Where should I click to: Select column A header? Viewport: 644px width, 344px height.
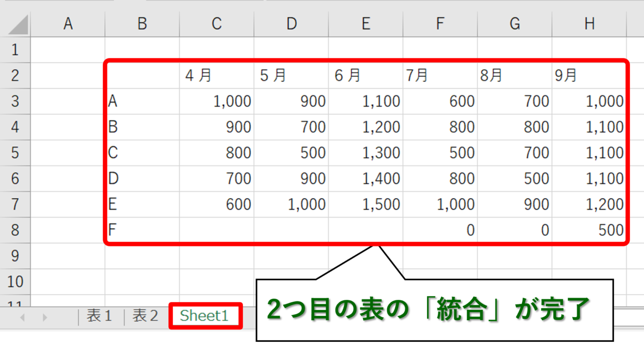68,24
